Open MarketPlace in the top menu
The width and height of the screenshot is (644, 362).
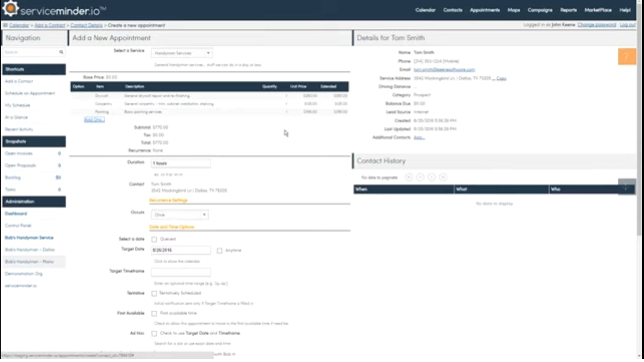click(x=598, y=10)
